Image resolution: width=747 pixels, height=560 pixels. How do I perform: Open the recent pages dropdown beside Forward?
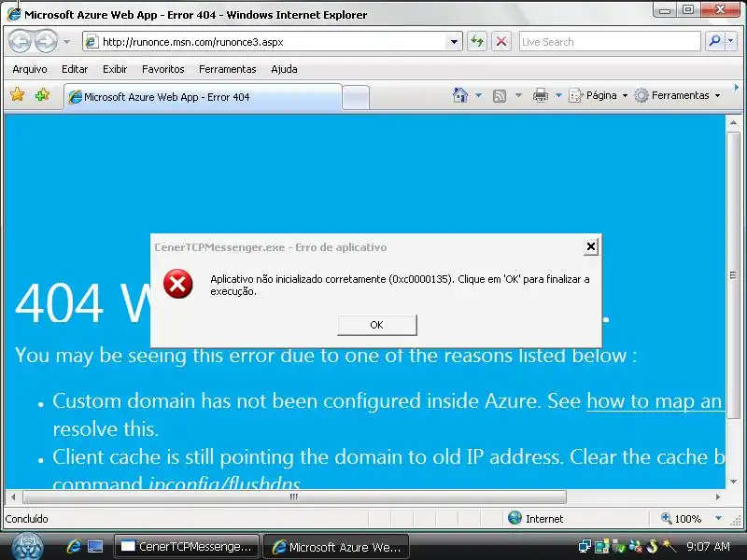click(66, 42)
